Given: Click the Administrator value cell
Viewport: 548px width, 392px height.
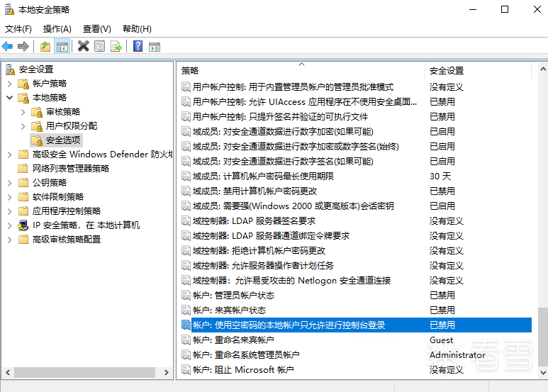Looking at the screenshot, I should coord(457,355).
